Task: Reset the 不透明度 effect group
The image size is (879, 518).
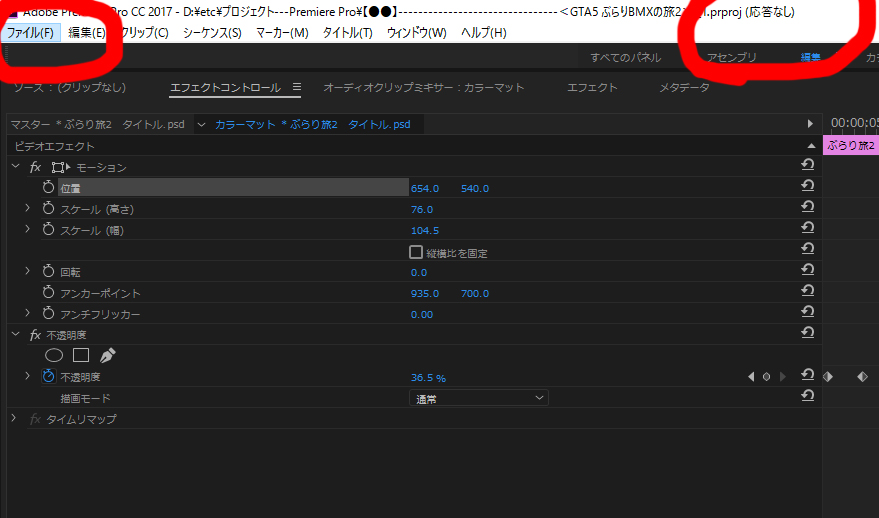Action: coord(807,332)
